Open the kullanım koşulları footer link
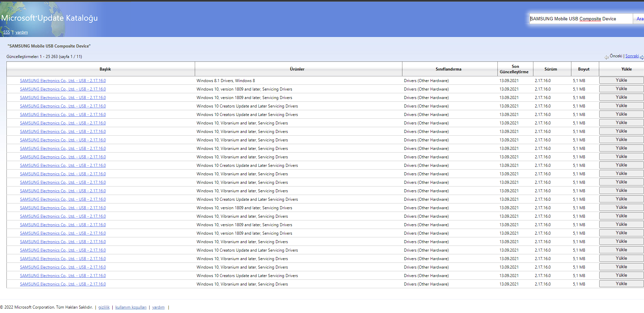This screenshot has width=644, height=313. click(x=131, y=307)
